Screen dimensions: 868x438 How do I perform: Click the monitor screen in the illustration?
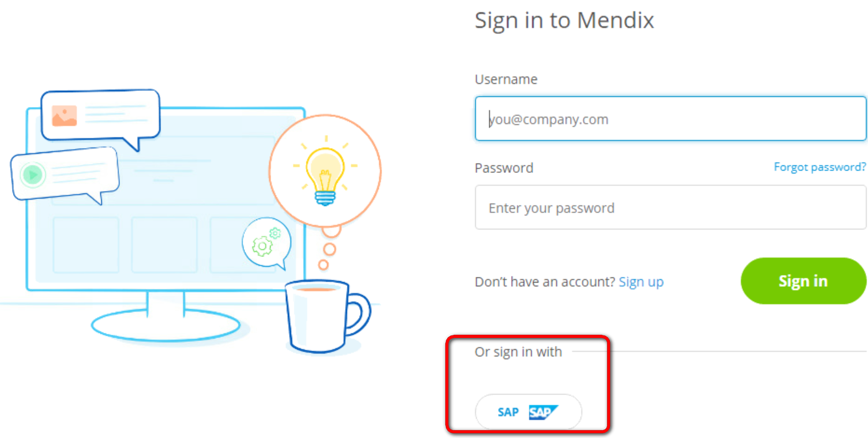click(165, 199)
